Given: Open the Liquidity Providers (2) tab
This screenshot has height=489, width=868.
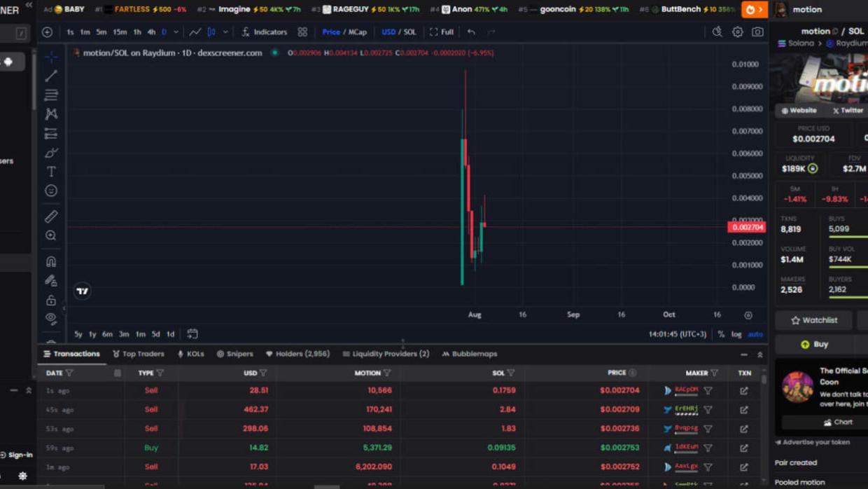Looking at the screenshot, I should (386, 354).
